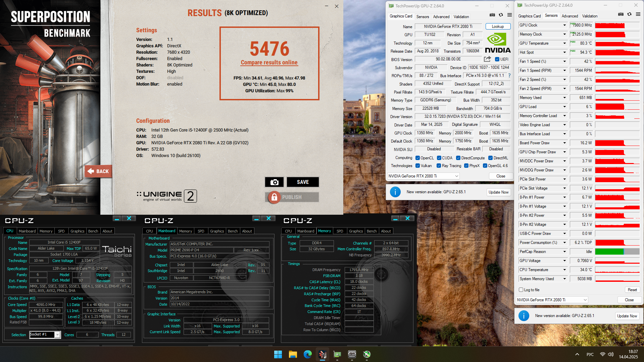
Task: Toggle the PhysX checkbox
Action: point(466,166)
